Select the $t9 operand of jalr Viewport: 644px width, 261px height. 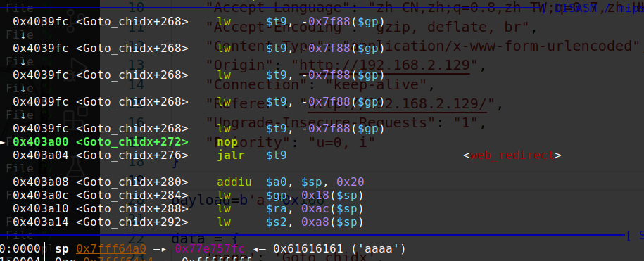(x=276, y=155)
